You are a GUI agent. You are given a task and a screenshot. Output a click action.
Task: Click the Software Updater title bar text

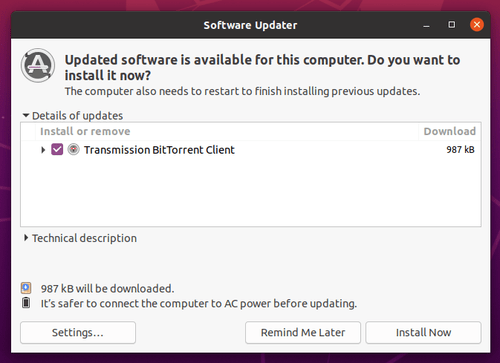(x=250, y=25)
